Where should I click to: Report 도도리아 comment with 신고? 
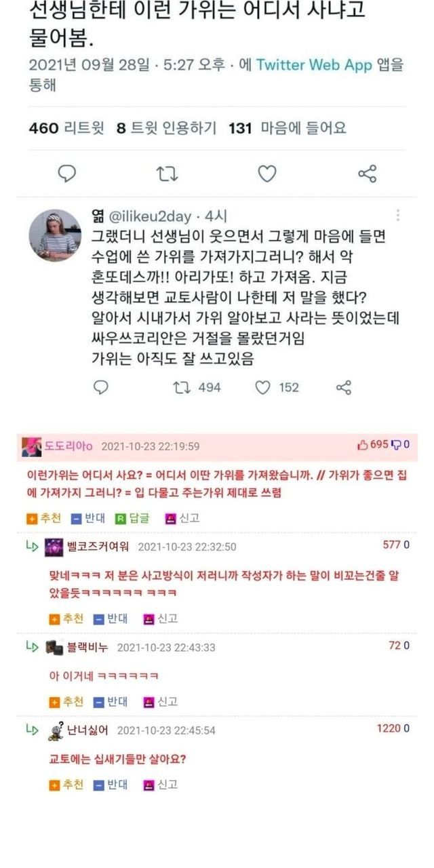pos(182,519)
